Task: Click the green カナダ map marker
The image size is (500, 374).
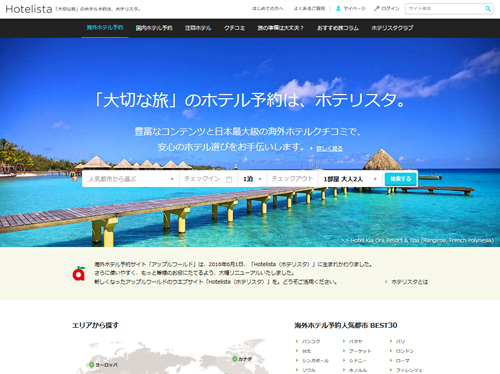Action: (x=235, y=359)
